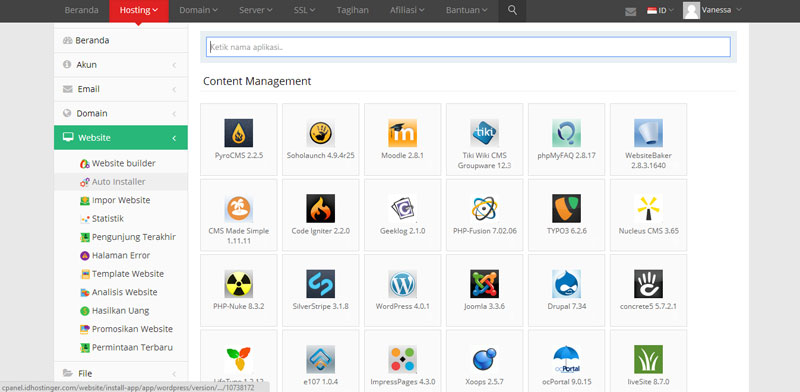Open the ID language selector
Image resolution: width=800 pixels, height=392 pixels.
[660, 10]
